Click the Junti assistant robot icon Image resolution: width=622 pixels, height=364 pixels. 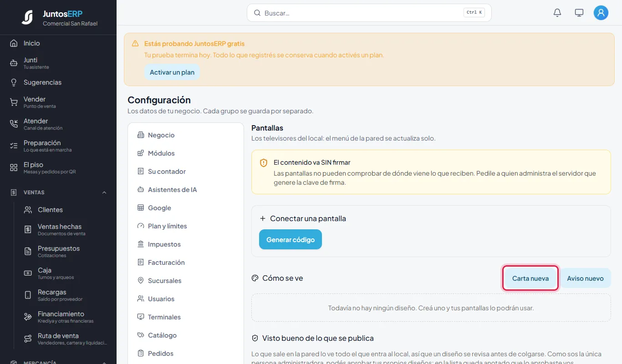click(x=14, y=63)
